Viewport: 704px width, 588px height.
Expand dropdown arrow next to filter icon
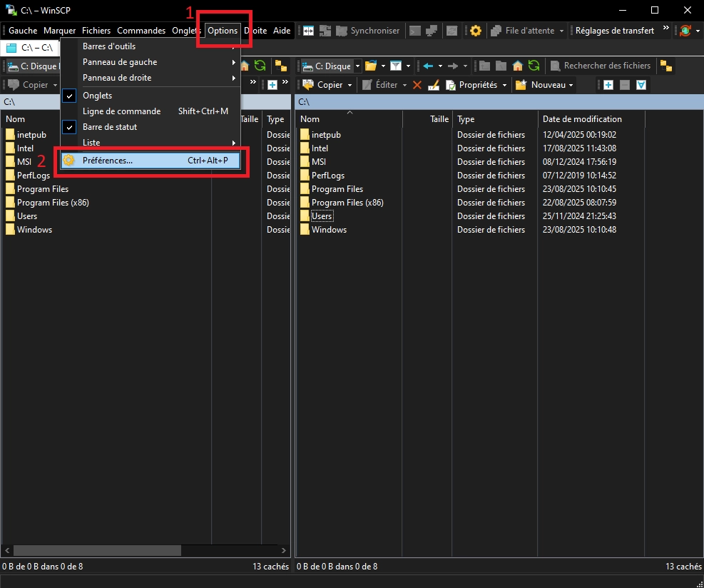pos(408,66)
